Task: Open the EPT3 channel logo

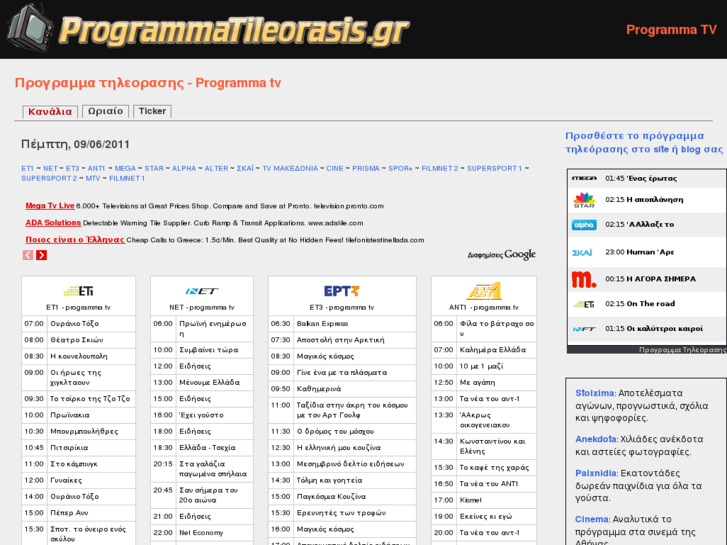Action: (x=342, y=291)
